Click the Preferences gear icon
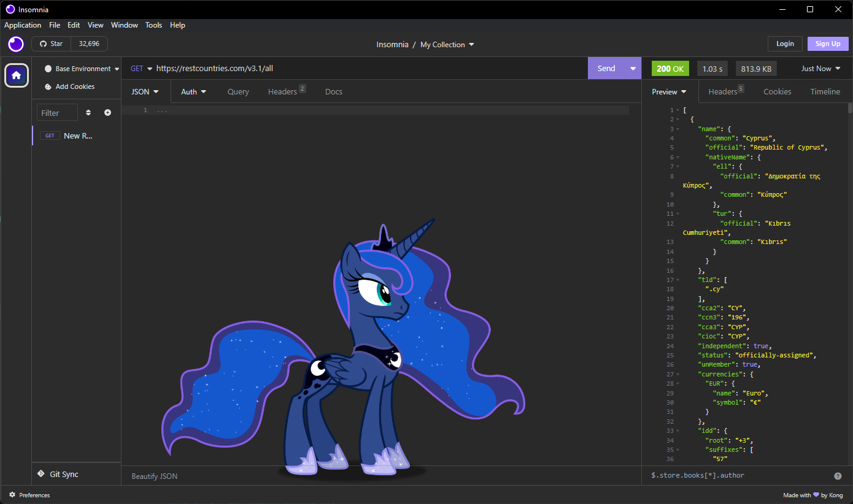Screen dimensions: 853x504 (12, 495)
